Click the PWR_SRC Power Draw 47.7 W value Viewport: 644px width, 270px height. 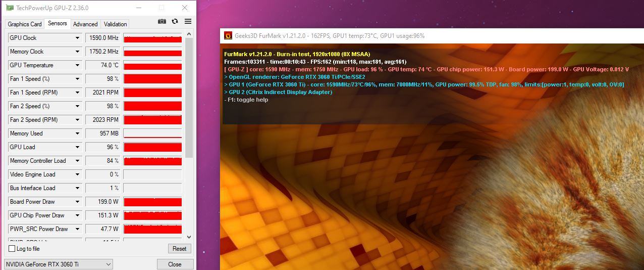point(103,229)
